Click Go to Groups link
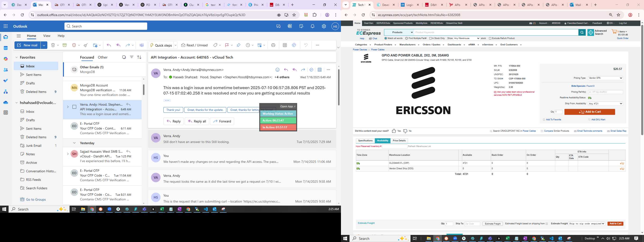 tap(36, 199)
